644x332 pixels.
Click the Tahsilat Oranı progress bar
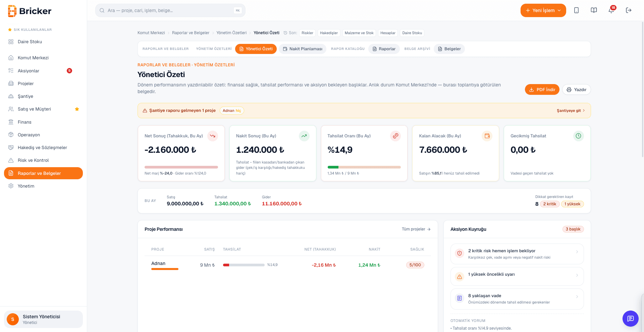click(364, 167)
